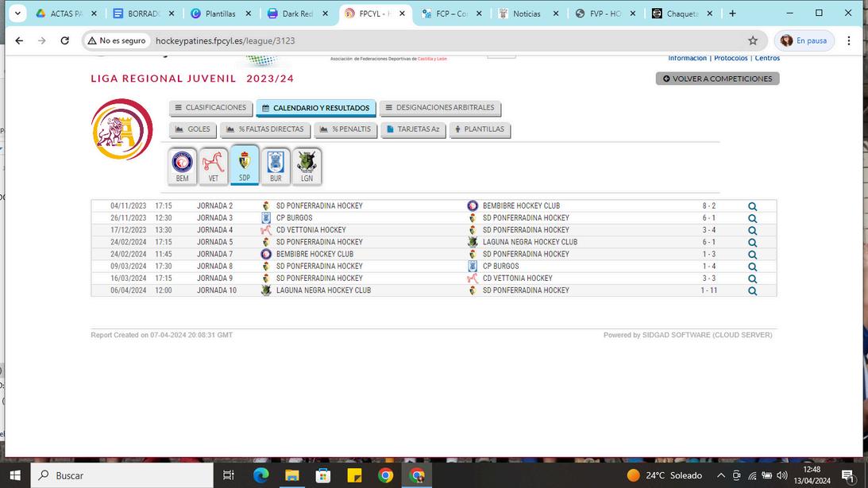This screenshot has height=488, width=868.
Task: Bookmark page with the star icon
Action: tap(753, 40)
